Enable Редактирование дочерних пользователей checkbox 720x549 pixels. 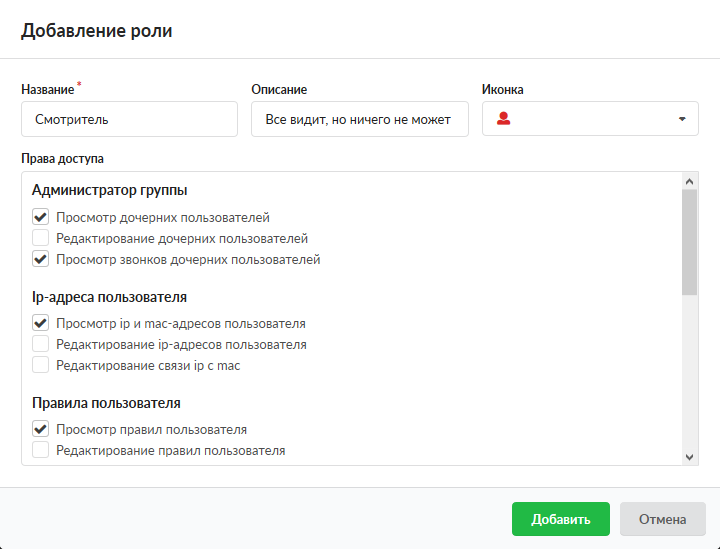pyautogui.click(x=41, y=238)
